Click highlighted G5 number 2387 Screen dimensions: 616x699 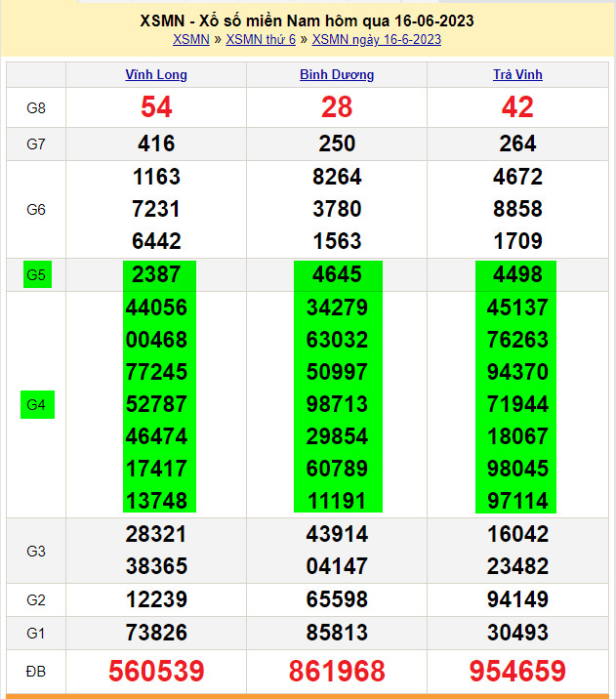click(156, 274)
